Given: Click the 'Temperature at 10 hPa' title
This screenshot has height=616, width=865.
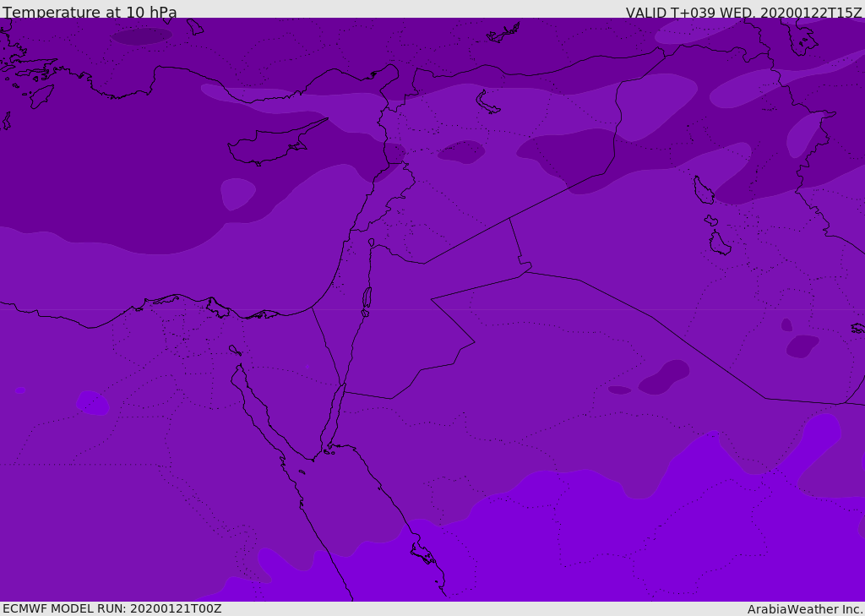Looking at the screenshot, I should [x=90, y=12].
